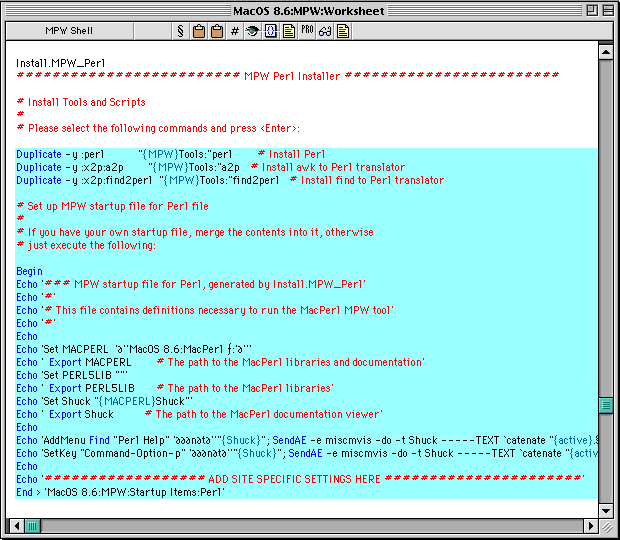Image resolution: width=620 pixels, height=540 pixels.
Task: Click the vertical scrollbar thumb
Action: (606, 405)
